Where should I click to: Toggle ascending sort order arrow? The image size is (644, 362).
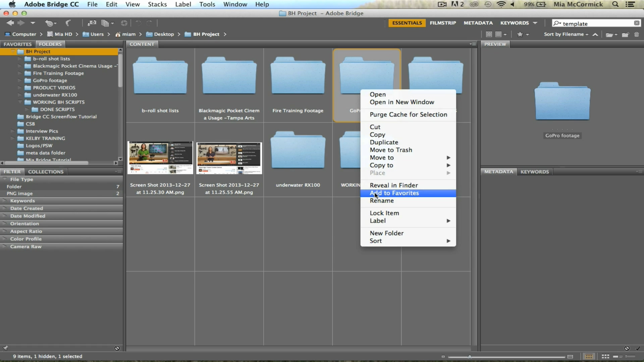pyautogui.click(x=595, y=35)
